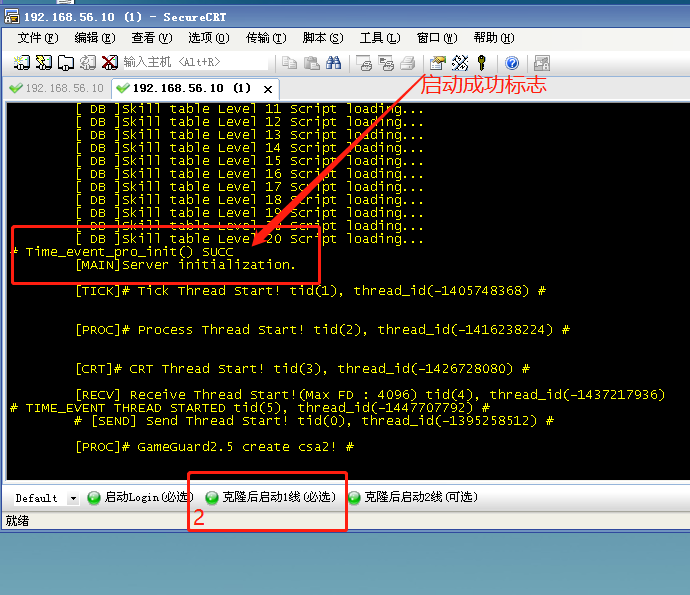Click the Copy toolbar icon
Image resolution: width=690 pixels, height=595 pixels.
pos(289,63)
